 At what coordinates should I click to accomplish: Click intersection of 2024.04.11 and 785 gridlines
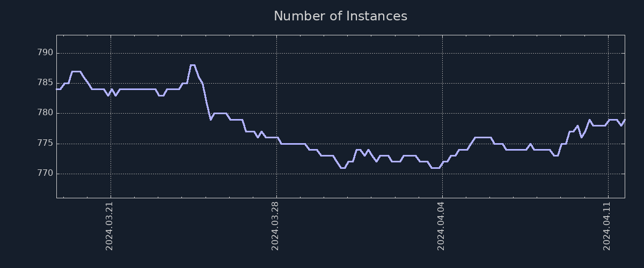click(x=608, y=83)
